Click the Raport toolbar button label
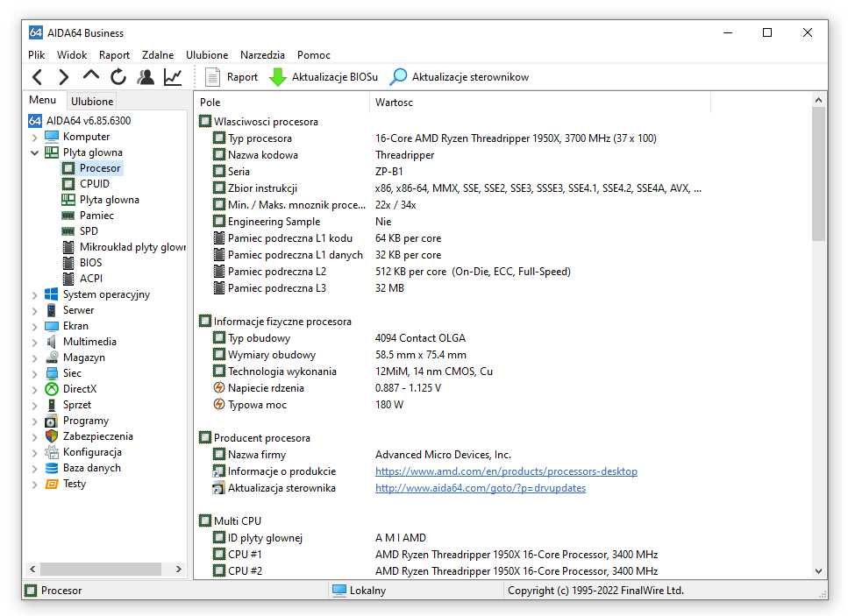The width and height of the screenshot is (848, 616). (x=242, y=77)
